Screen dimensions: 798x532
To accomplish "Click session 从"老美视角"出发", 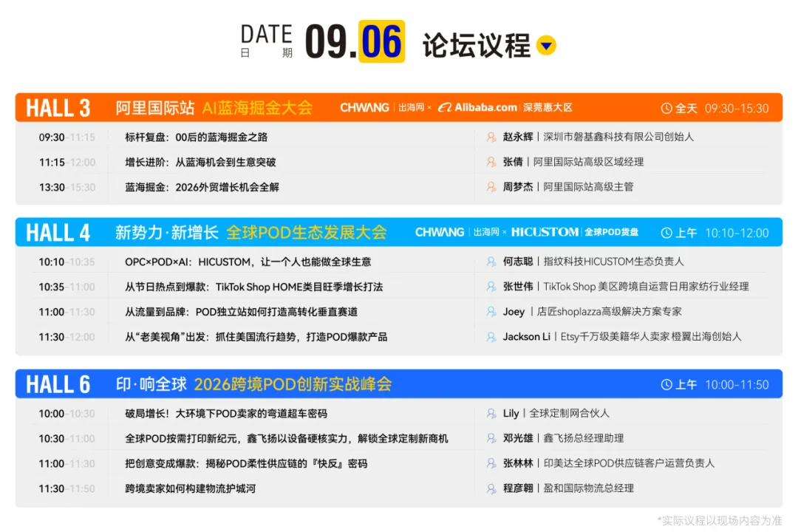I will click(256, 336).
